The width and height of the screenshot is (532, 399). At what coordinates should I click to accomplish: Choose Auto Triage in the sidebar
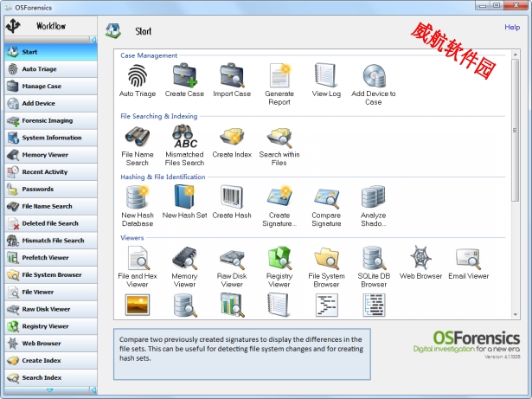point(51,69)
